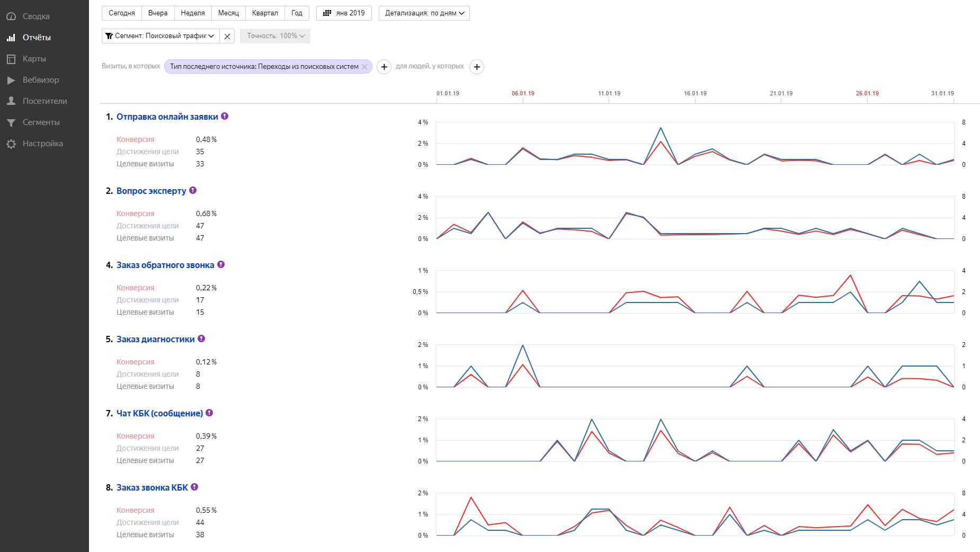This screenshot has height=552, width=980.
Task: Open the Карты section icon
Action: (11, 59)
